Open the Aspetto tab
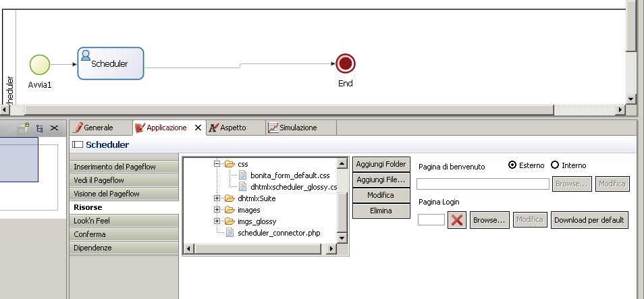This screenshot has width=644, height=299. coord(236,128)
